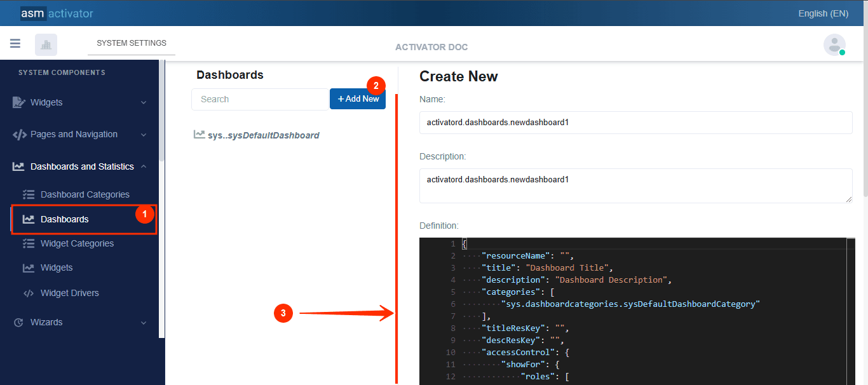The width and height of the screenshot is (868, 385).
Task: Click the + Add New button
Action: [358, 98]
